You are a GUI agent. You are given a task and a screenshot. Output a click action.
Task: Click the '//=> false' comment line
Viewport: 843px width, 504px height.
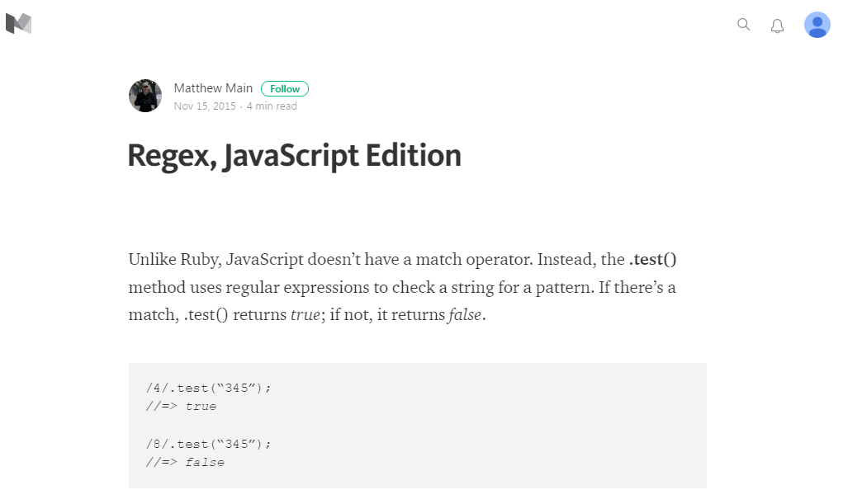pos(185,462)
